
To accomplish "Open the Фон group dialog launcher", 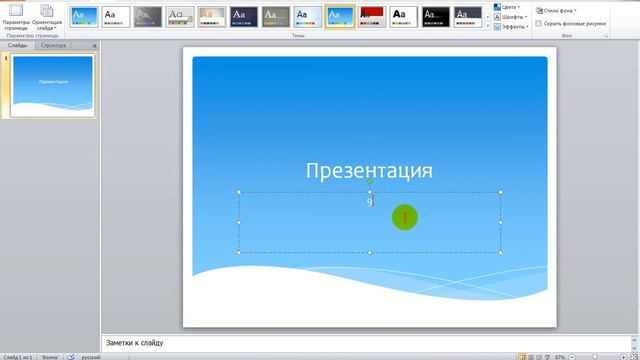I will (606, 36).
